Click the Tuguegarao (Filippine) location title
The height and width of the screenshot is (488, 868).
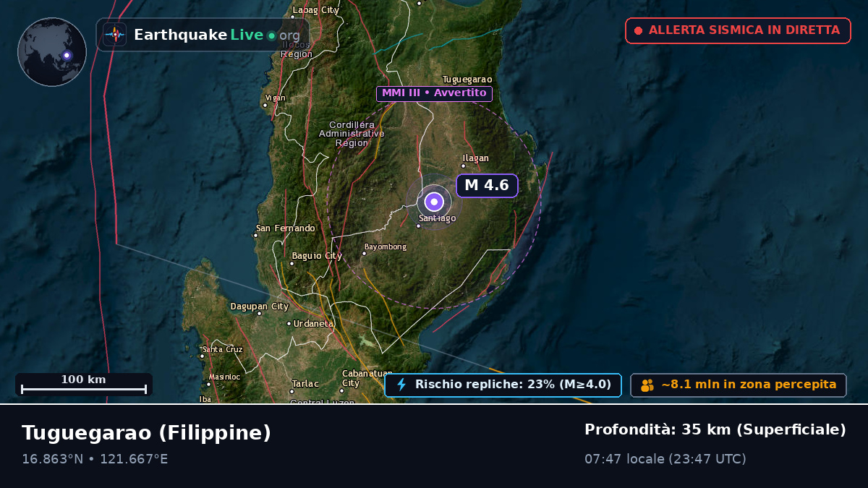(146, 432)
